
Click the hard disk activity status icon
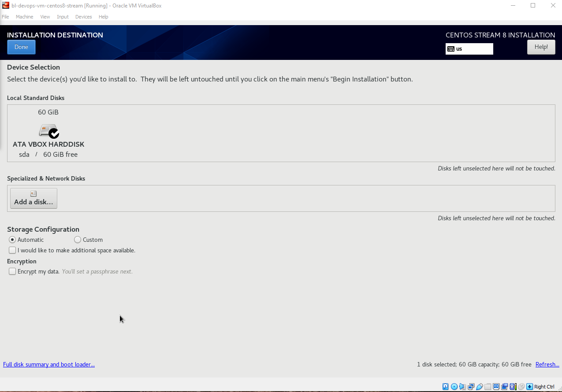point(445,387)
